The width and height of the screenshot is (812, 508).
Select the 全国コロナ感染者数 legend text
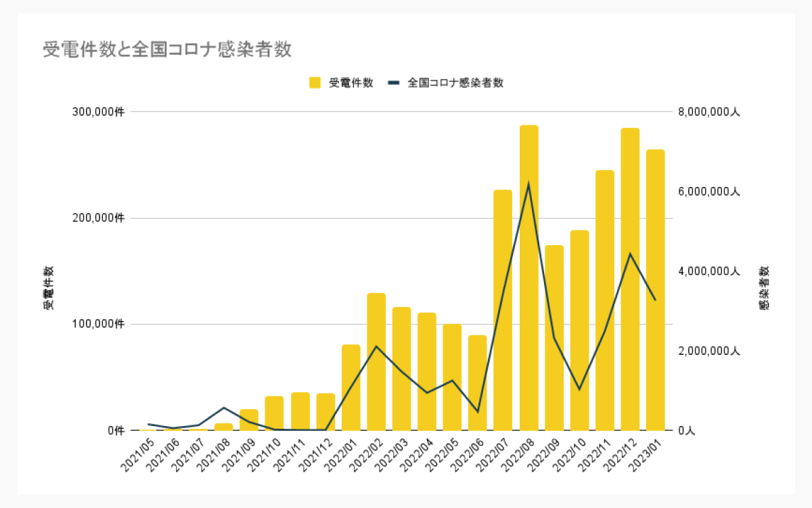click(x=455, y=83)
